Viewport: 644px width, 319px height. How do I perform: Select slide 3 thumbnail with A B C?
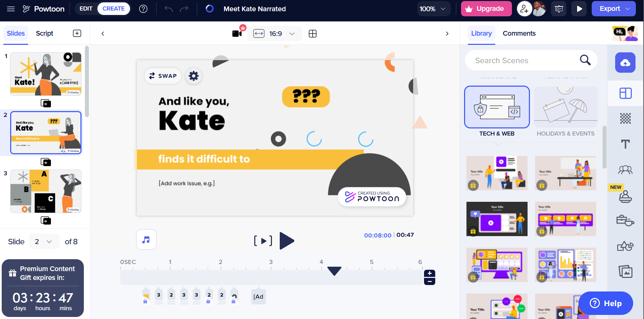(46, 191)
